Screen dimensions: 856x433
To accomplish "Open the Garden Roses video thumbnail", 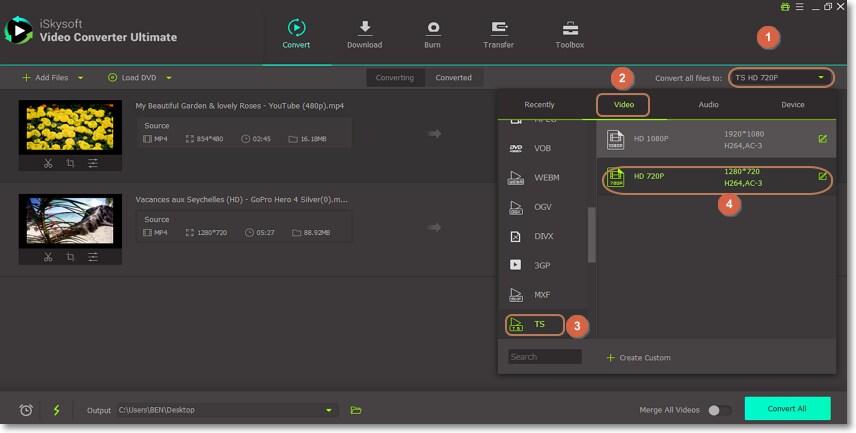I will coord(70,127).
